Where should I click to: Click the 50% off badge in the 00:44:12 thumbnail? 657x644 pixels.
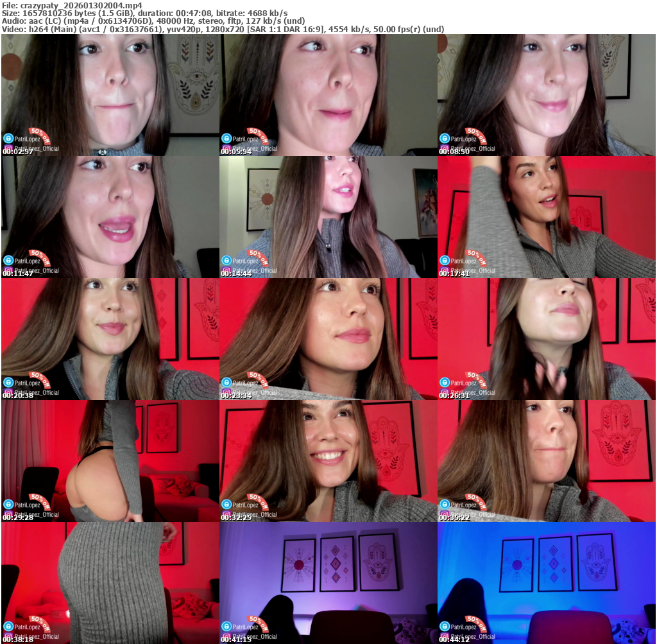pyautogui.click(x=475, y=623)
